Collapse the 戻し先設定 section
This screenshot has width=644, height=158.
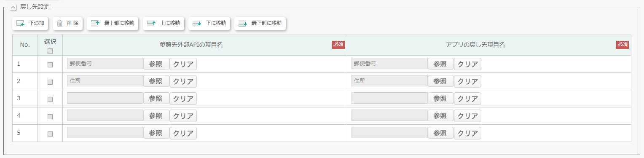(x=13, y=7)
